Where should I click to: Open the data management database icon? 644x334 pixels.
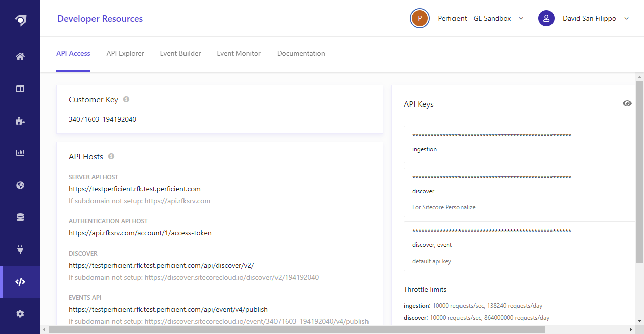20,217
